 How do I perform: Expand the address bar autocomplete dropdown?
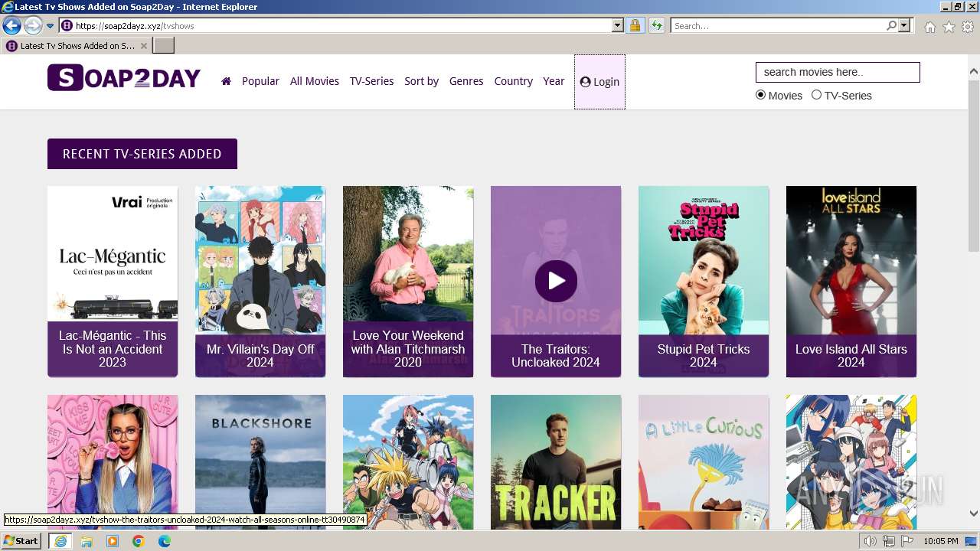click(618, 26)
